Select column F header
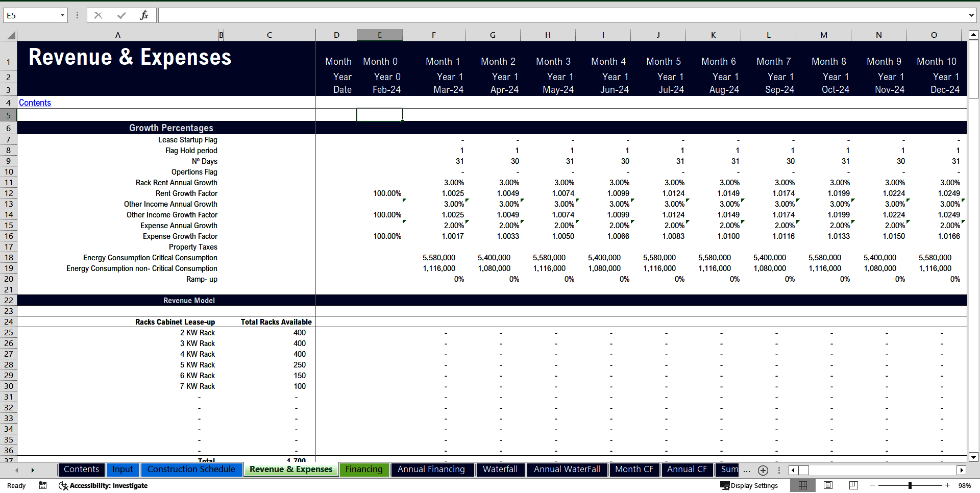980x493 pixels. click(x=434, y=35)
